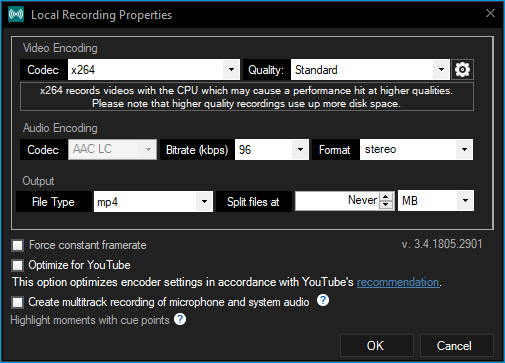Enable Force constant framerate checkbox
The image size is (505, 363).
tap(17, 245)
